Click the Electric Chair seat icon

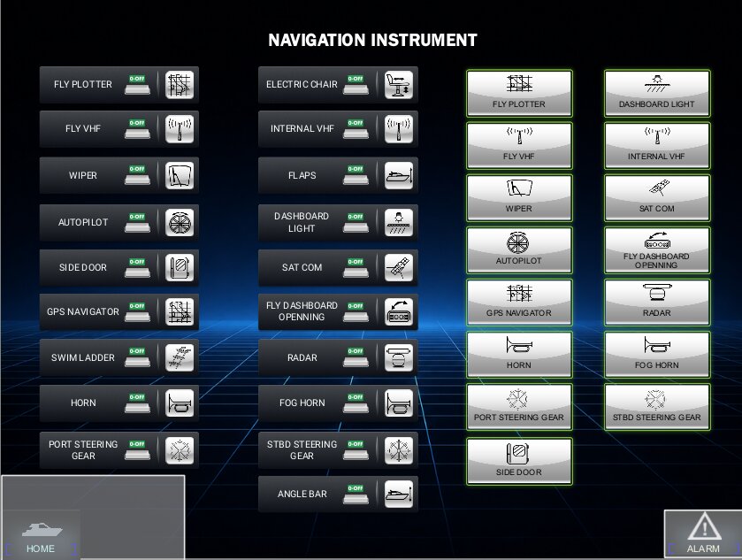(x=399, y=85)
